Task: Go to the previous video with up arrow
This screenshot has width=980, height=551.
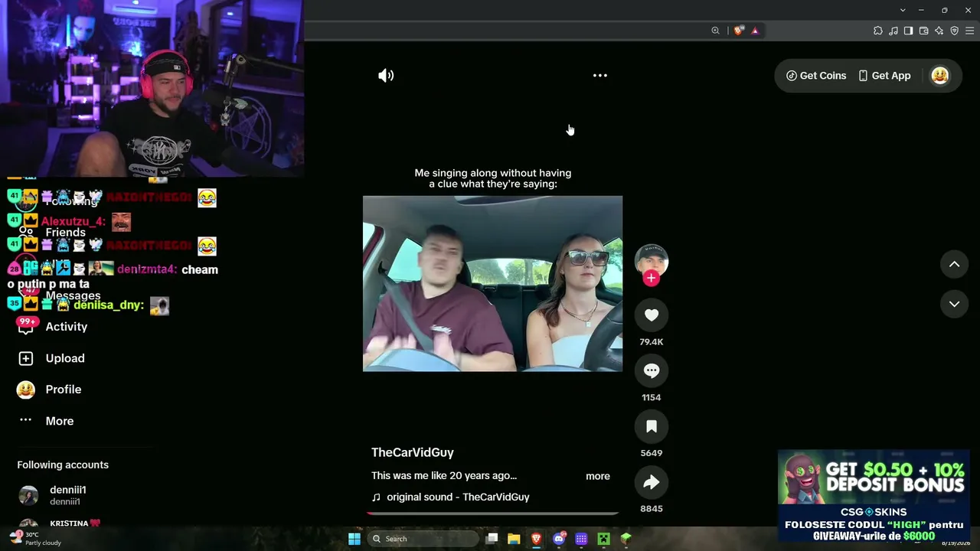Action: click(x=955, y=264)
